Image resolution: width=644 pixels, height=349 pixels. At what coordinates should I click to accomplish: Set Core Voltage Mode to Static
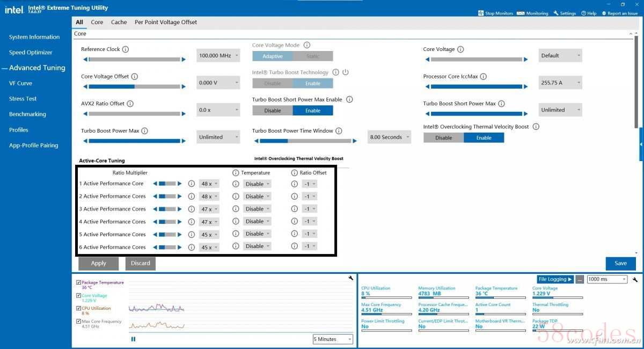point(313,56)
